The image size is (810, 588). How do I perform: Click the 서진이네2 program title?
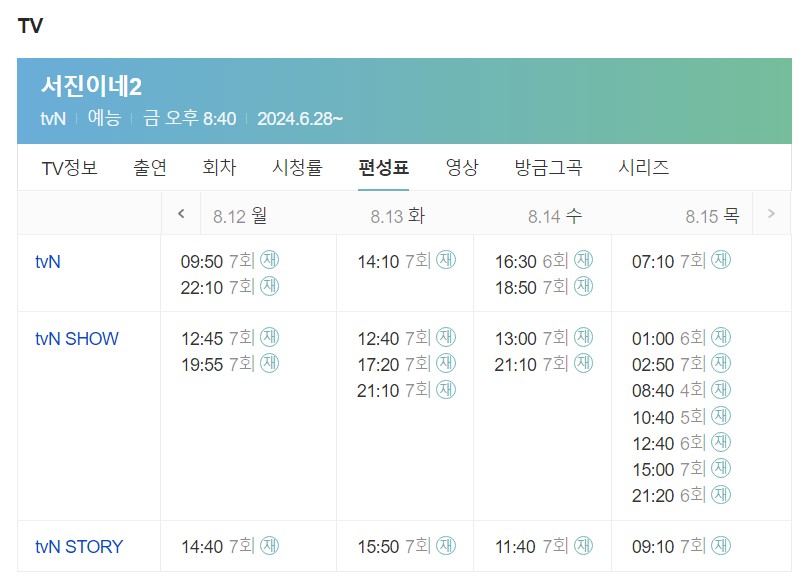pyautogui.click(x=91, y=86)
